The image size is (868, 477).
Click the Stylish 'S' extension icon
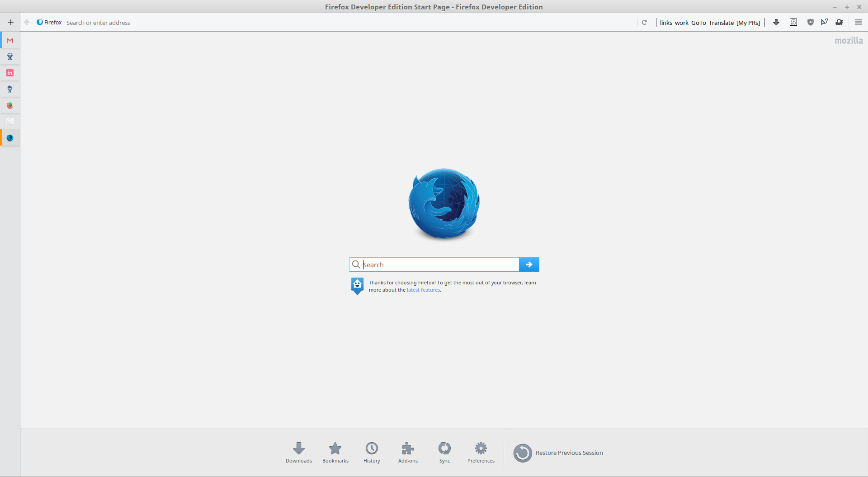tap(793, 22)
